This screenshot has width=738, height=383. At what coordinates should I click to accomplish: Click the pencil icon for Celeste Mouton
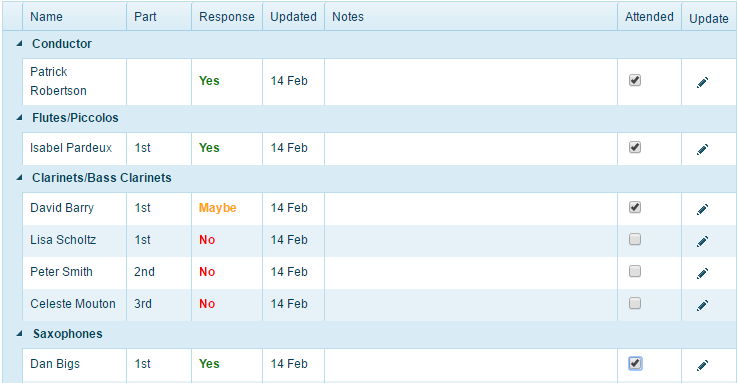point(702,305)
